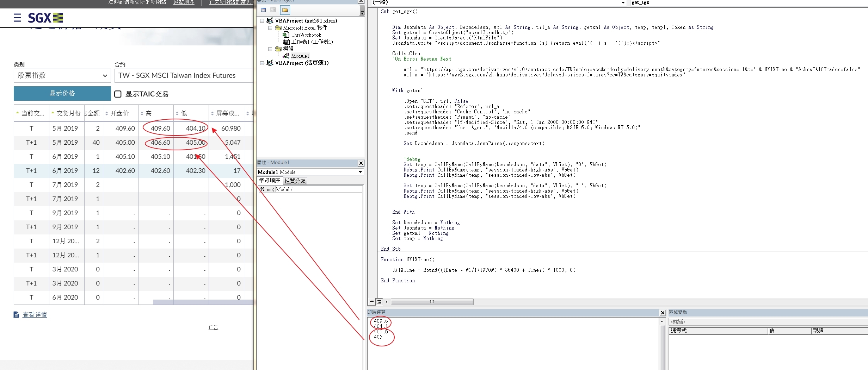Sort table by 屏幕成交 column

226,113
